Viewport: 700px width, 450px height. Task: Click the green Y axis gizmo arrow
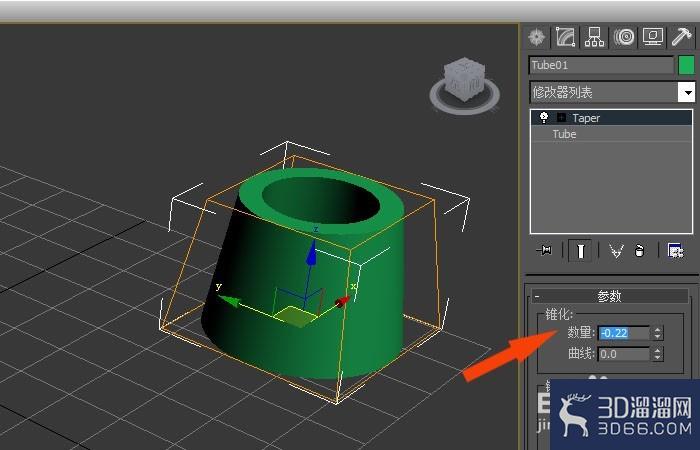coord(231,301)
